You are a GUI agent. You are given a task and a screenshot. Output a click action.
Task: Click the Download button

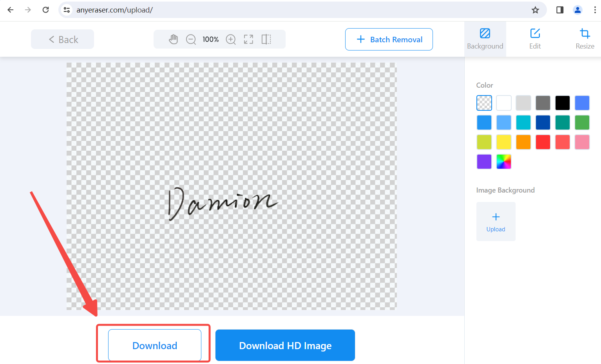coord(155,345)
